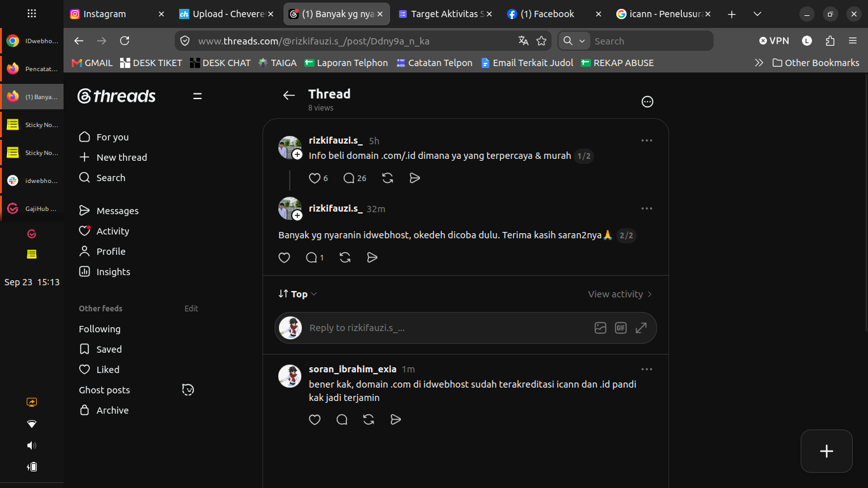
Task: Open Ghost posts feed icon
Action: click(x=188, y=390)
